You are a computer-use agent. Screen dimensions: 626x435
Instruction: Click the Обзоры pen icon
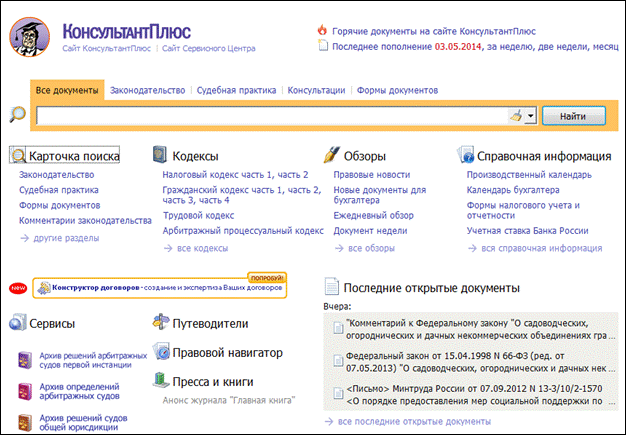[332, 154]
